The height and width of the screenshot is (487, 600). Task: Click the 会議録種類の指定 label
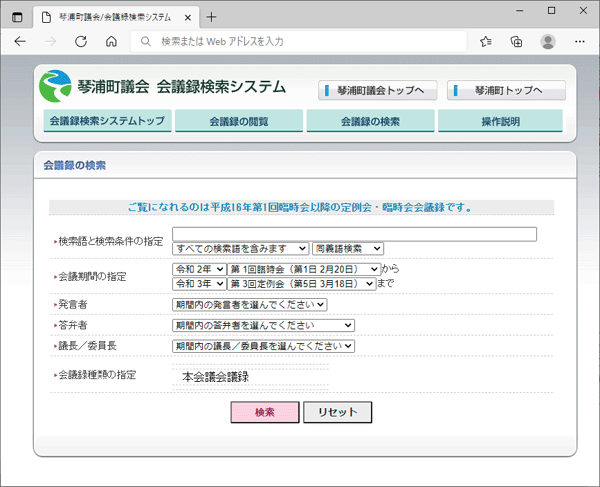[97, 375]
